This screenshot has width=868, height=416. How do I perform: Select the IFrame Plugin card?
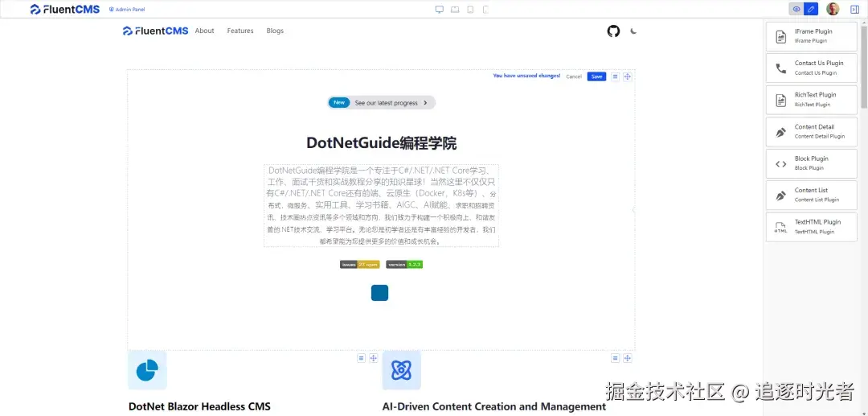click(x=812, y=36)
